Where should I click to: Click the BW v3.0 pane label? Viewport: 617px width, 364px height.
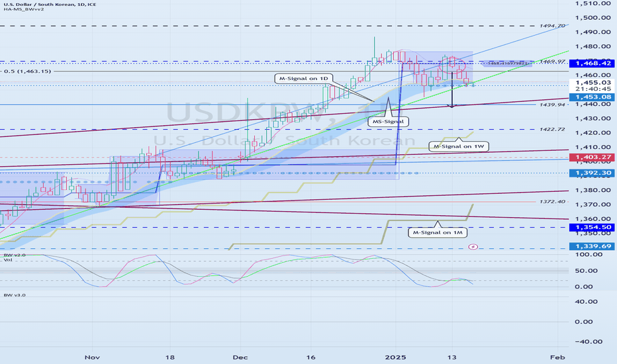point(15,295)
